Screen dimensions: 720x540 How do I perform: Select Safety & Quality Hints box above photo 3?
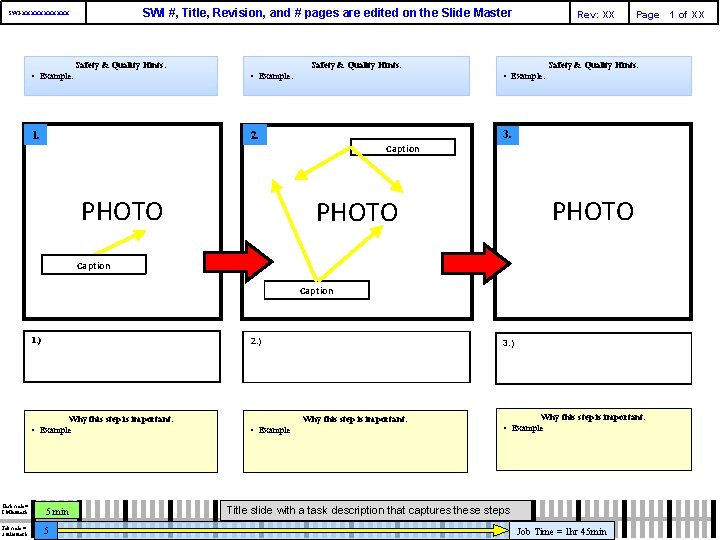594,76
